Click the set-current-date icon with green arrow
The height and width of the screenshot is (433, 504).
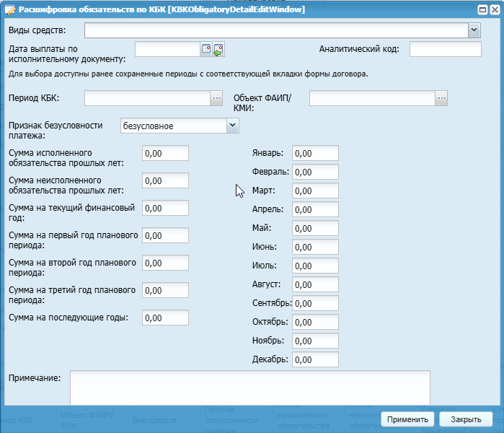[x=218, y=49]
